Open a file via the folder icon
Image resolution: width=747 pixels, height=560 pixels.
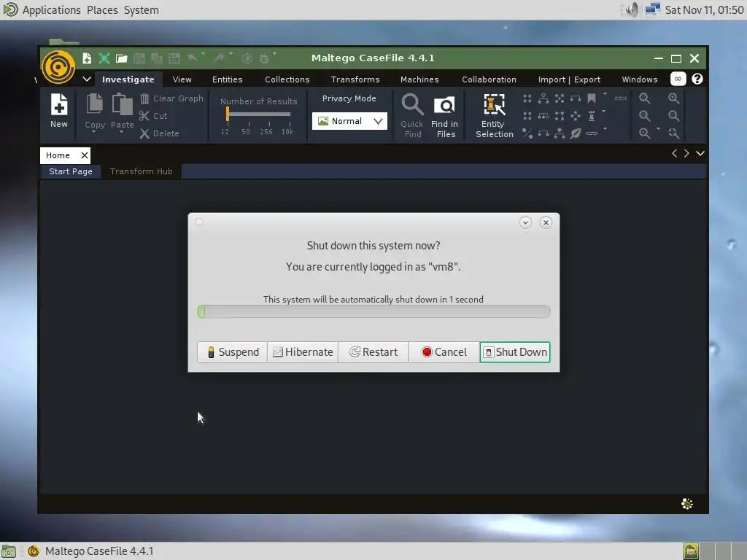[x=122, y=58]
